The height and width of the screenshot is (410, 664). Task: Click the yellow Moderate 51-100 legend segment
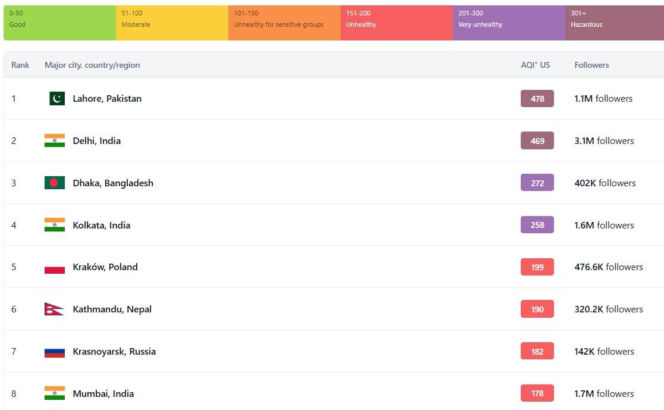171,20
